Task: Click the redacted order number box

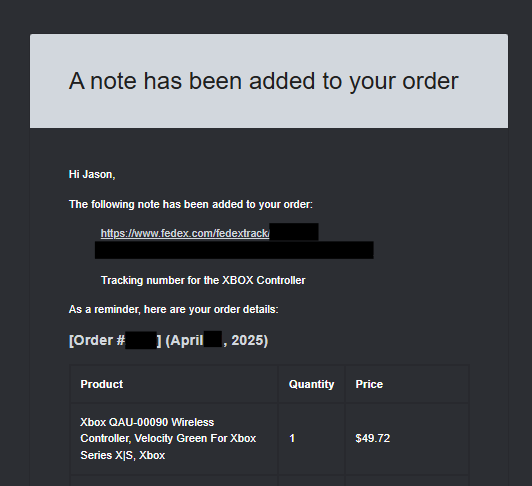Action: (x=141, y=340)
